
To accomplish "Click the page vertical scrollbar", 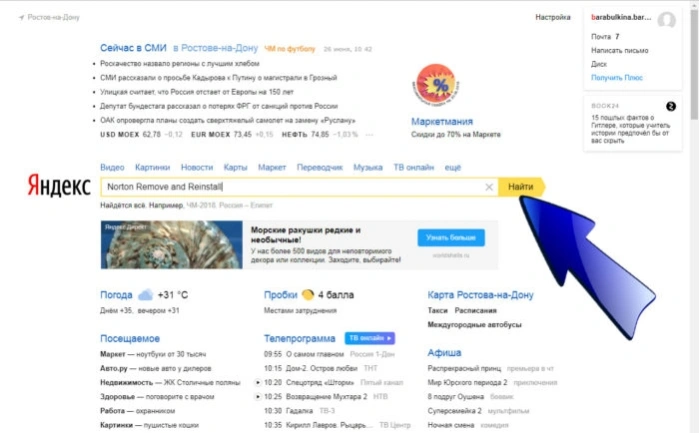I will coord(694,65).
